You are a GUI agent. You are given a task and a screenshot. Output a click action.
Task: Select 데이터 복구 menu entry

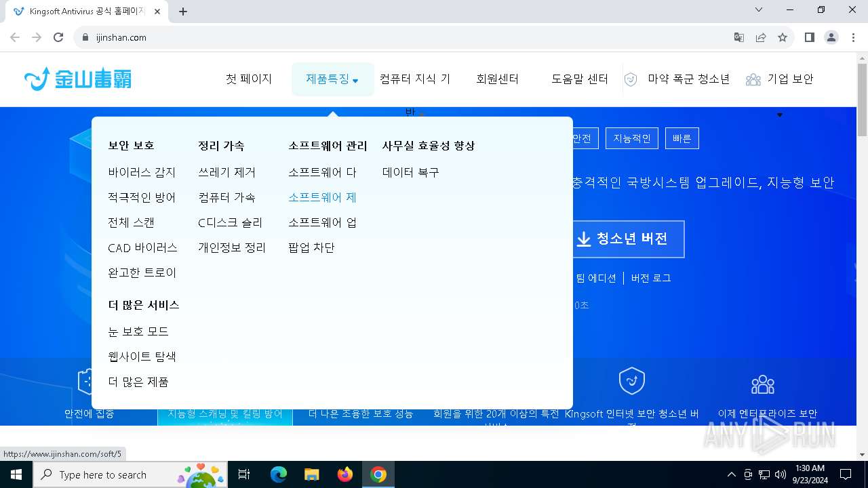(411, 172)
